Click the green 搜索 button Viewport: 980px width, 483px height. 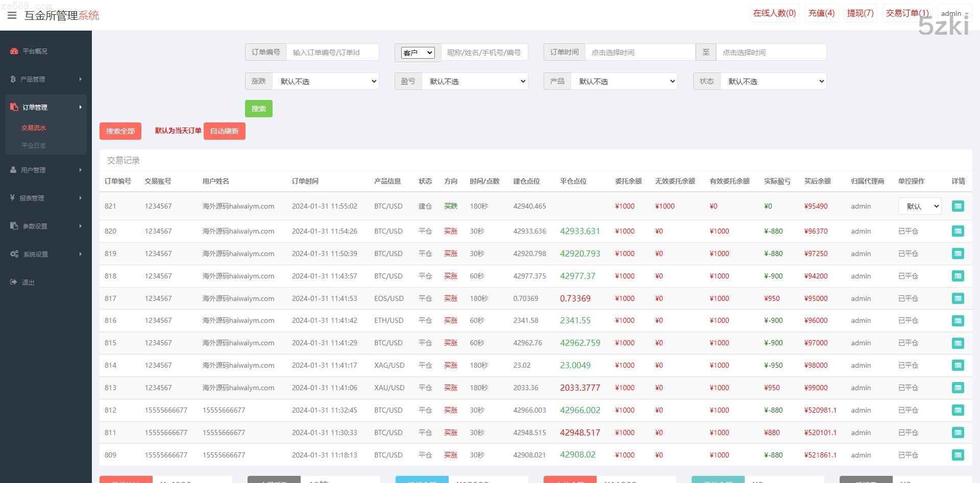click(x=258, y=109)
